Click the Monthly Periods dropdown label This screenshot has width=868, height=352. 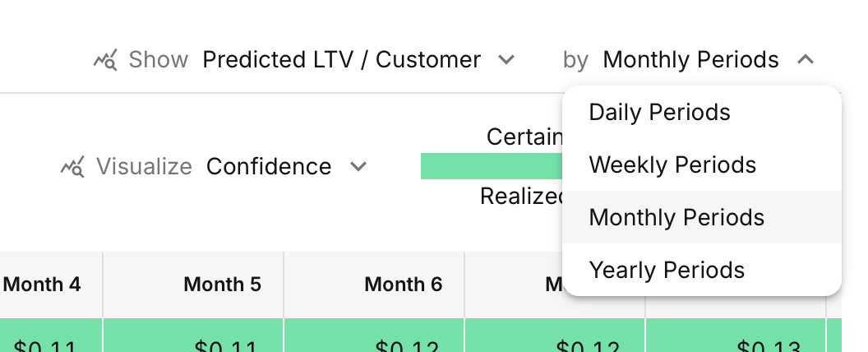point(690,60)
